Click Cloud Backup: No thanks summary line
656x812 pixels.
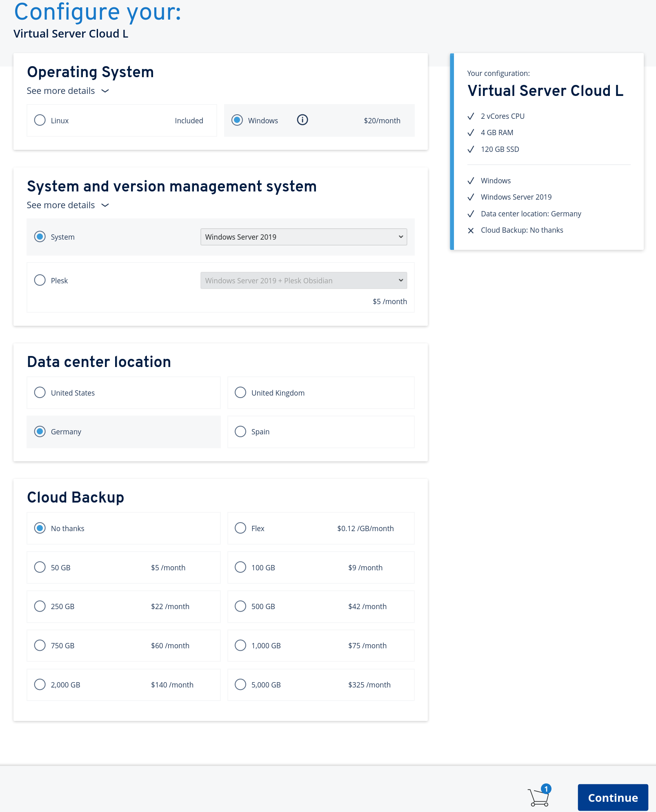pyautogui.click(x=522, y=230)
